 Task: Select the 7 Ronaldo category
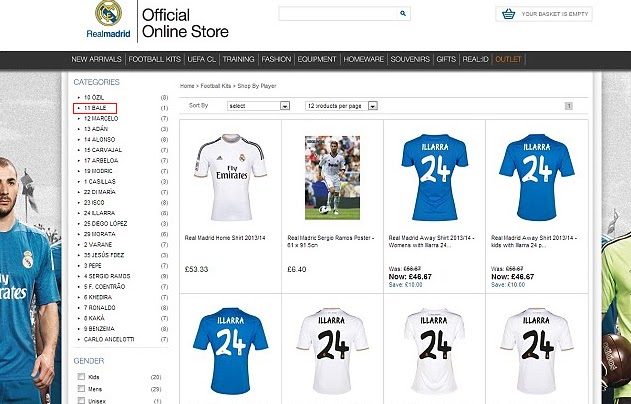[99, 307]
